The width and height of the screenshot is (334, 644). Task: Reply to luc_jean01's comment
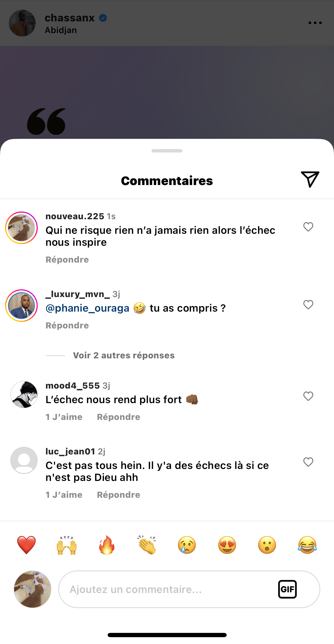(x=118, y=495)
